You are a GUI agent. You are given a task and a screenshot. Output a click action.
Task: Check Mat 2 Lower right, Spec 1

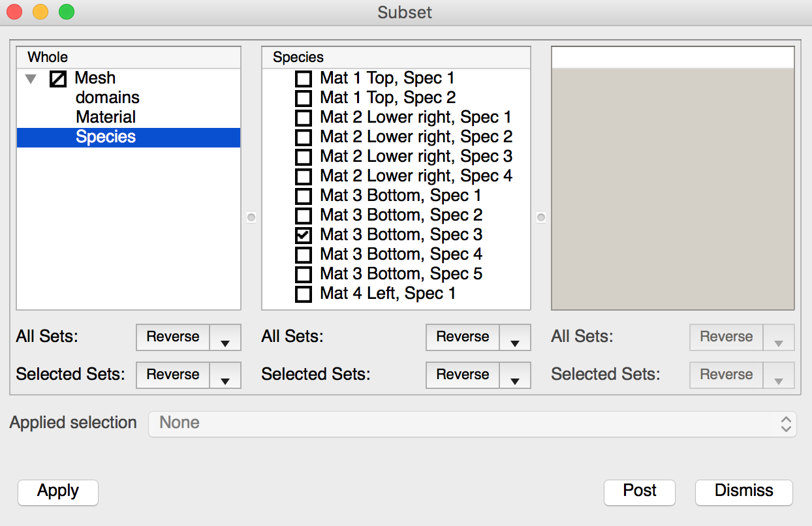pyautogui.click(x=304, y=118)
